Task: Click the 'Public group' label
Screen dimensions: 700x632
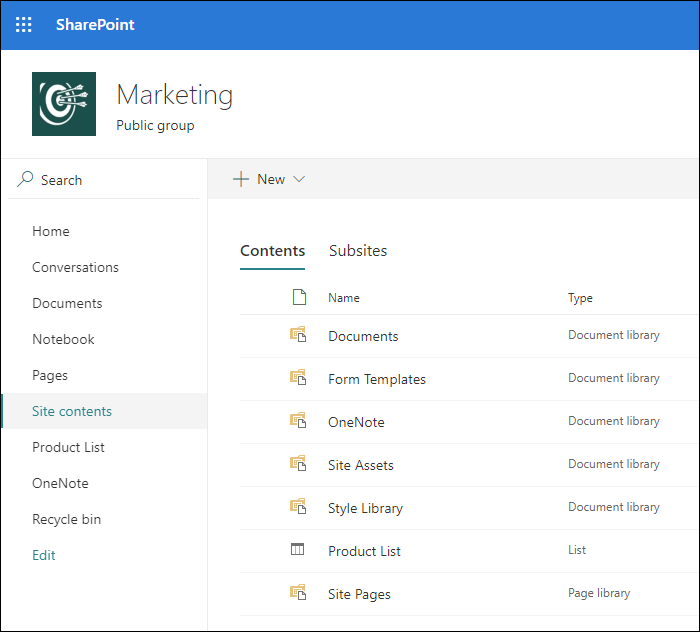Action: point(155,125)
